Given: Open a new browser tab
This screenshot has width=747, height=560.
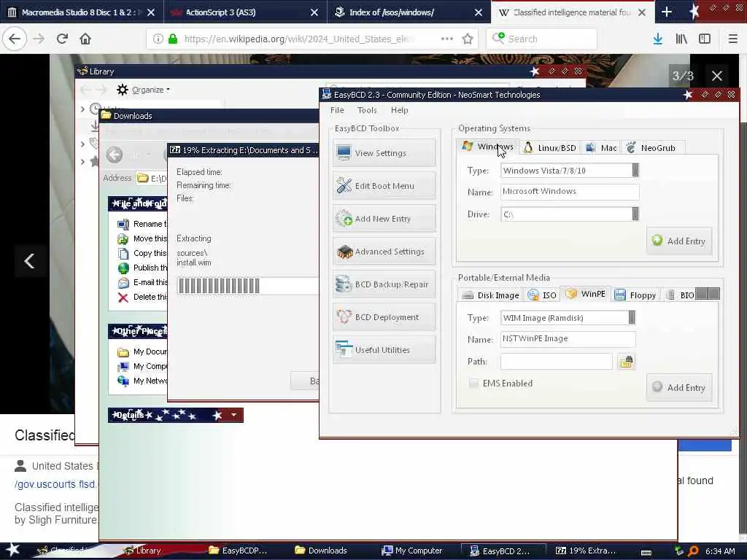Looking at the screenshot, I should click(667, 12).
